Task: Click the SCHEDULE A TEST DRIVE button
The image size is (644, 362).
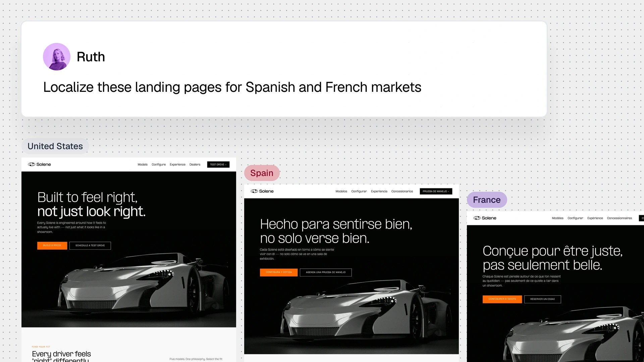Action: [90, 246]
